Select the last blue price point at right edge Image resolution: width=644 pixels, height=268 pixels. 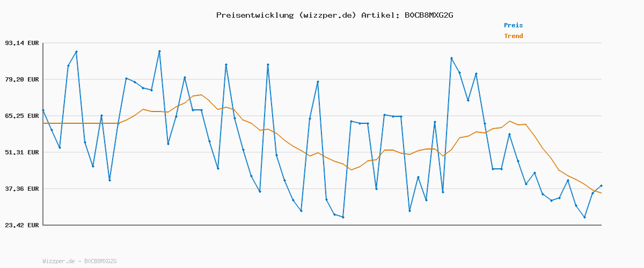[x=601, y=185]
